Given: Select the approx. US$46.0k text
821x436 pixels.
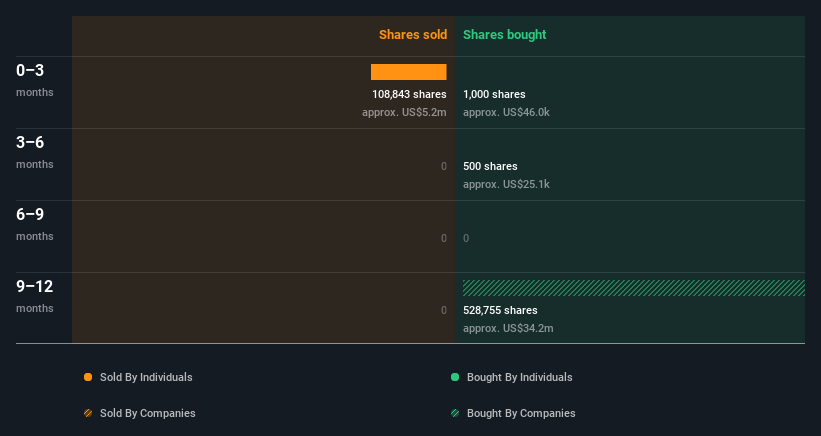Looking at the screenshot, I should 506,112.
